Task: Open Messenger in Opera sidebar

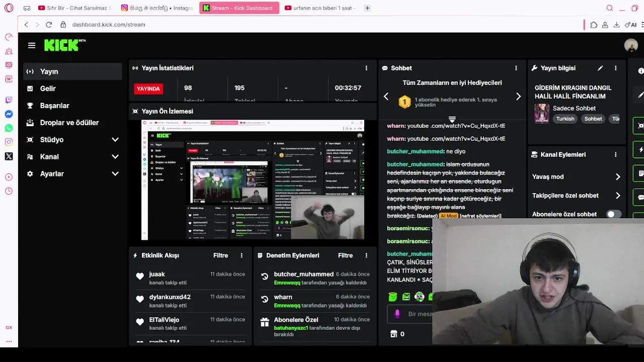Action: pos(9,114)
